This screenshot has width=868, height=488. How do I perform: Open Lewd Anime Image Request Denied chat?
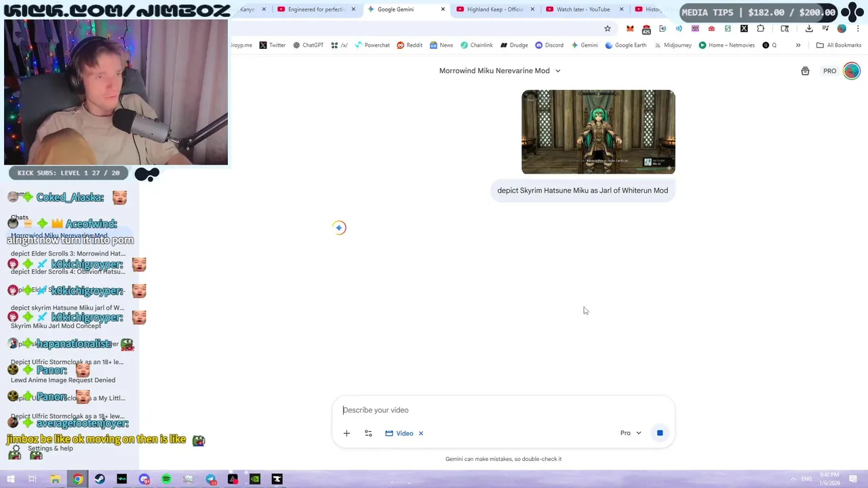click(x=63, y=380)
